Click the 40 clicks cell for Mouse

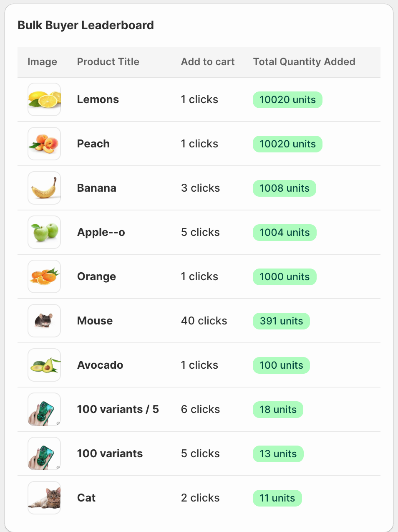pos(204,321)
